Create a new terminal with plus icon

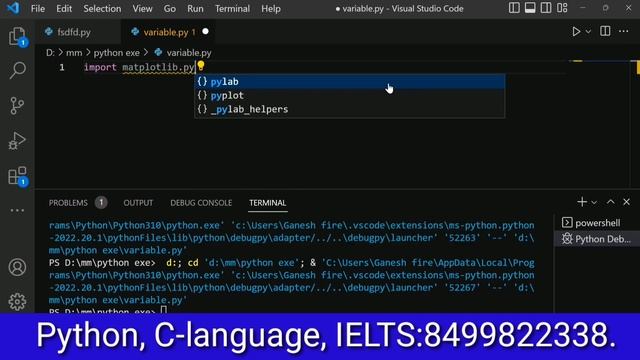(582, 202)
